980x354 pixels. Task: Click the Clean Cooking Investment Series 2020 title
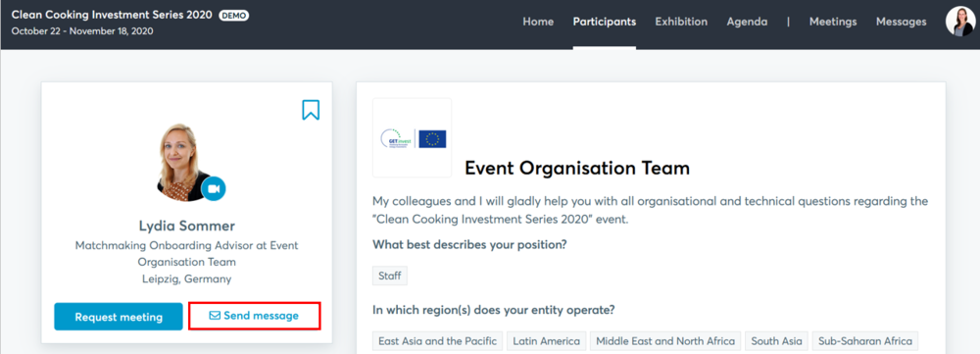point(112,15)
